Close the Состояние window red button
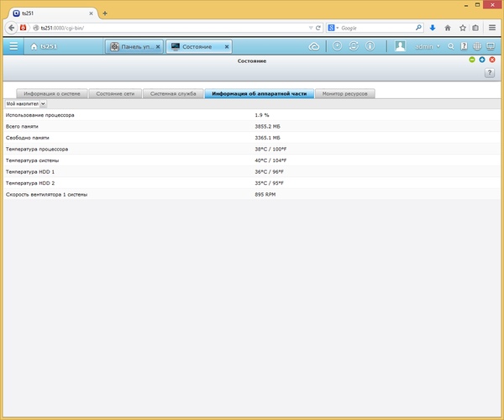The width and height of the screenshot is (504, 420). [x=492, y=60]
